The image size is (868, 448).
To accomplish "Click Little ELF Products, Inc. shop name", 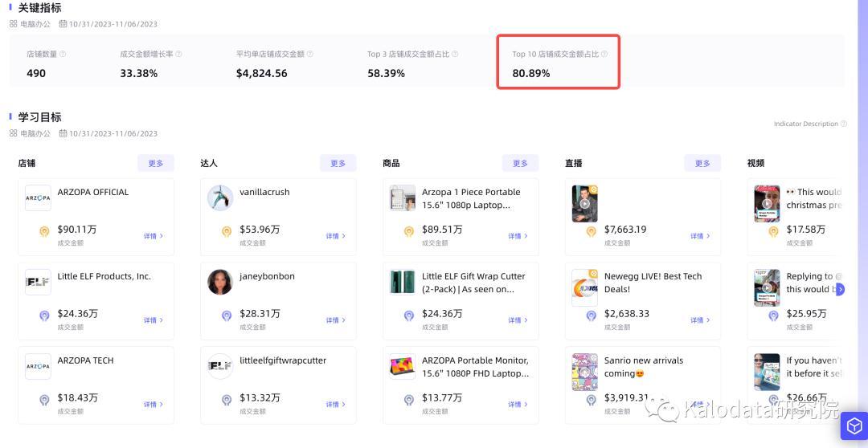I will click(104, 276).
